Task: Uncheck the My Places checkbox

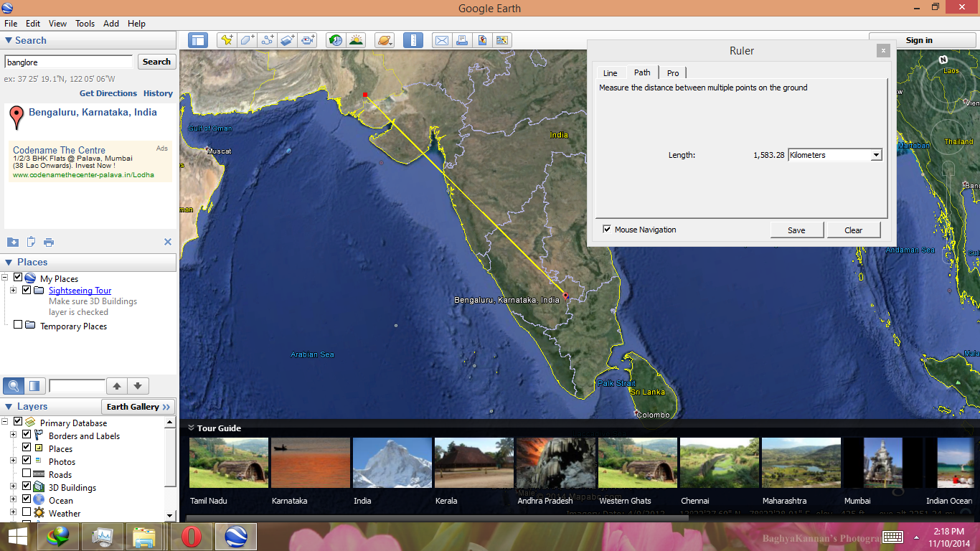Action: pos(18,278)
